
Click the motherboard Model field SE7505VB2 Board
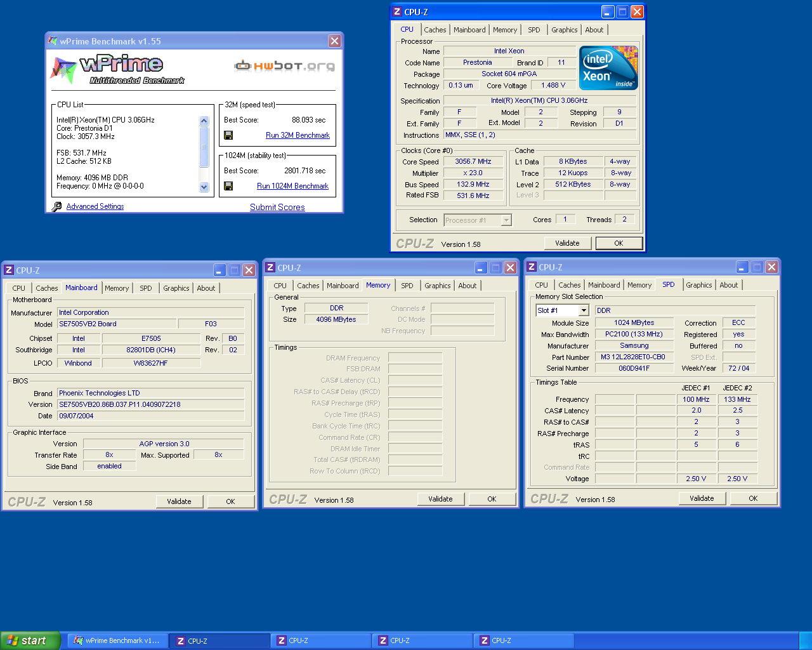click(x=117, y=324)
